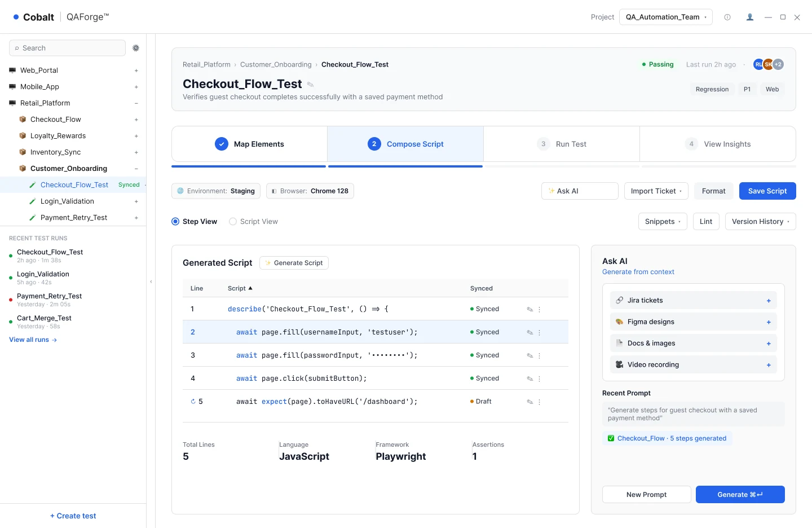812x528 pixels.
Task: Add Jira tickets context with plus icon
Action: click(769, 301)
